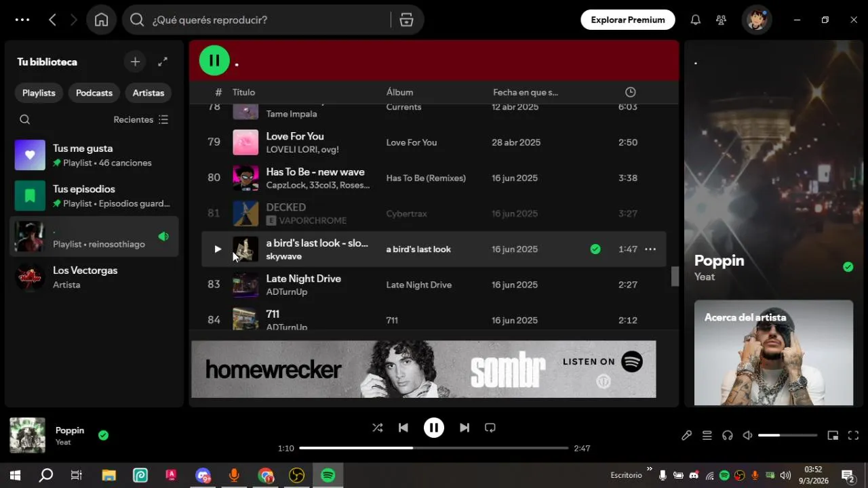Toggle saved checkmark in now-playing bar

click(103, 435)
